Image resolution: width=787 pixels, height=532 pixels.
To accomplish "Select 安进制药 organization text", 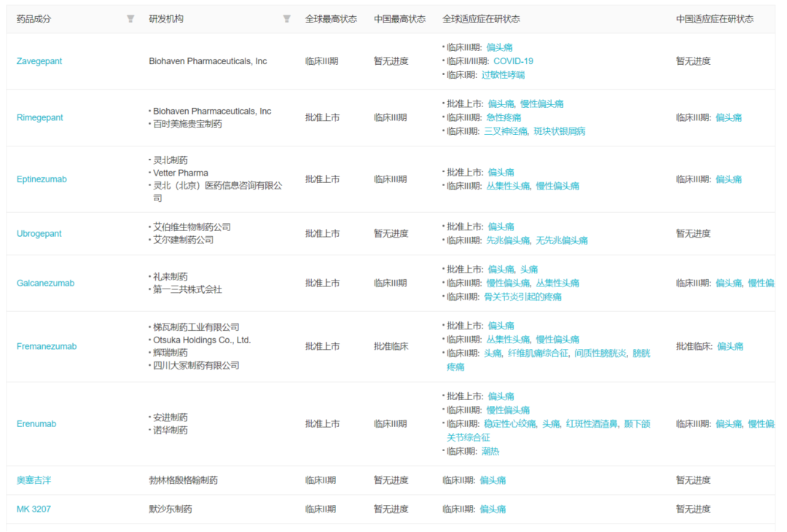I will (171, 418).
